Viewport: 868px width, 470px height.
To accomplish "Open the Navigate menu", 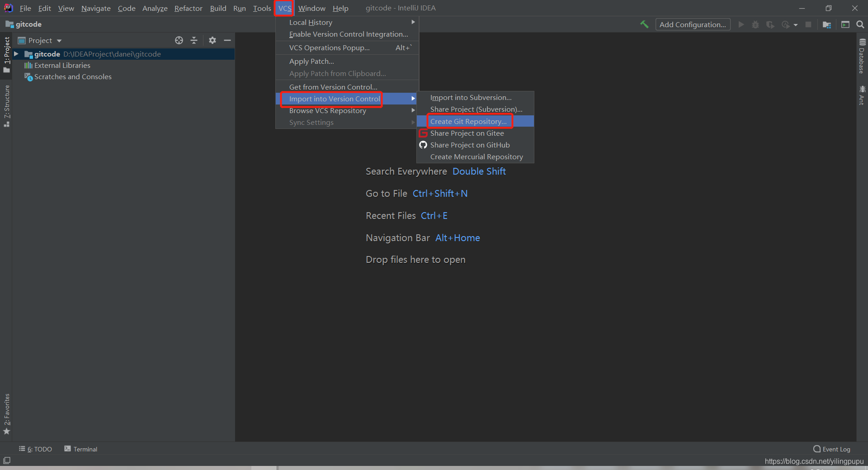I will [x=96, y=8].
